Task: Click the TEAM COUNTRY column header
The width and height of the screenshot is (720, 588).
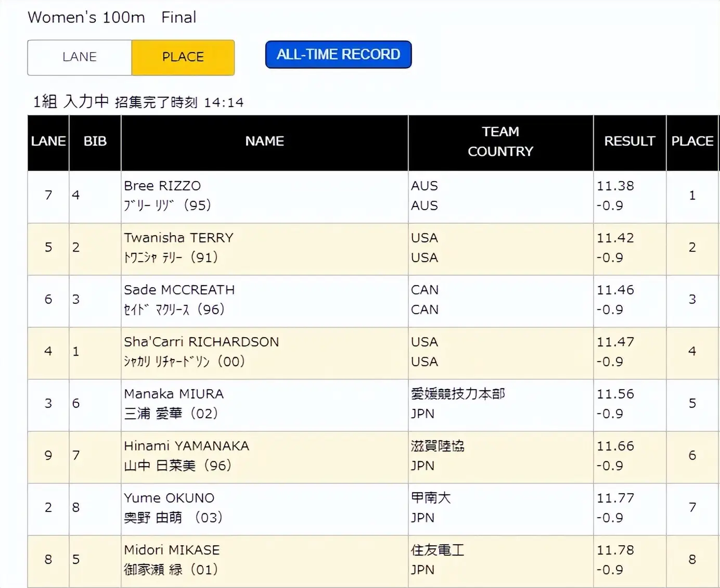Action: pyautogui.click(x=500, y=142)
